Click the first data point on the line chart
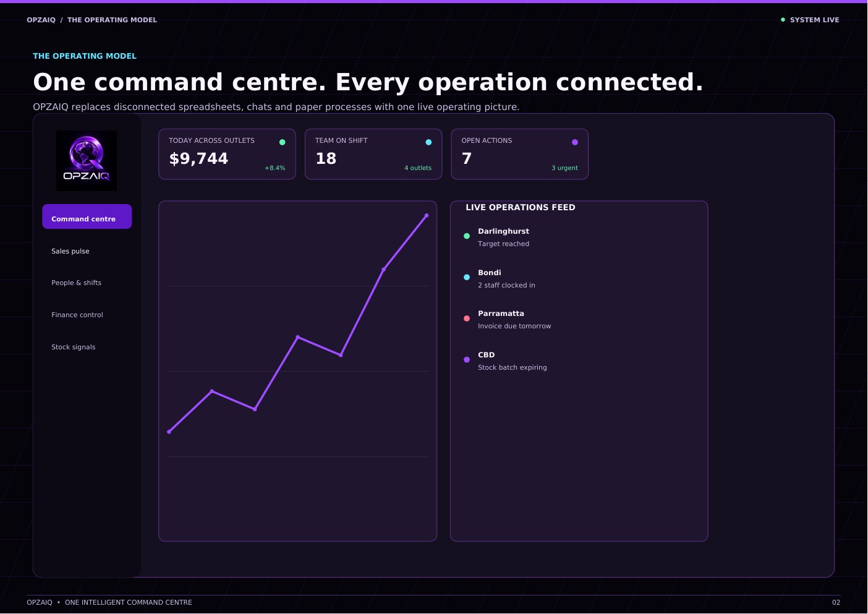868x614 pixels. [x=169, y=432]
